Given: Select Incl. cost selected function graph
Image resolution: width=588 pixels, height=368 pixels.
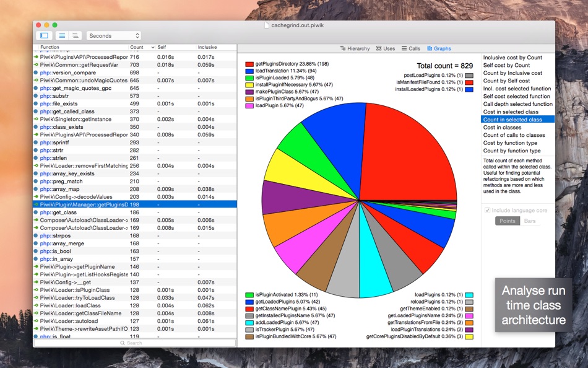Looking at the screenshot, I should click(517, 89).
